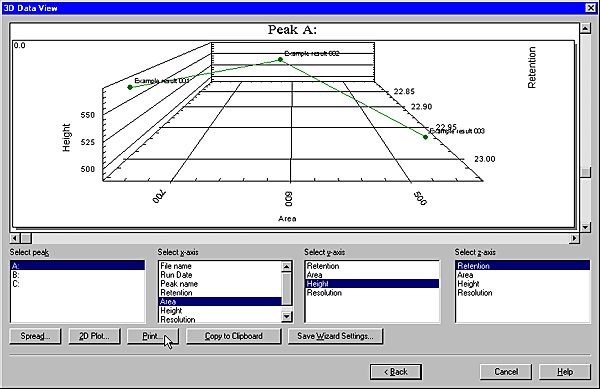
Task: Click Save Wizard Settings... button
Action: pyautogui.click(x=335, y=336)
